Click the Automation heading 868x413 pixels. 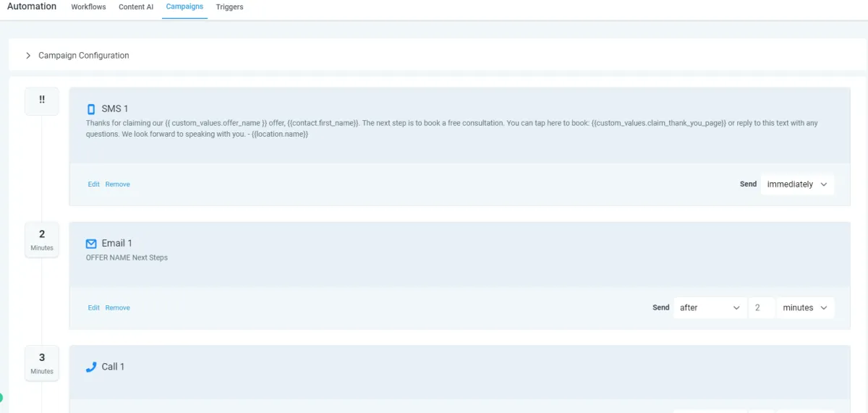click(32, 7)
